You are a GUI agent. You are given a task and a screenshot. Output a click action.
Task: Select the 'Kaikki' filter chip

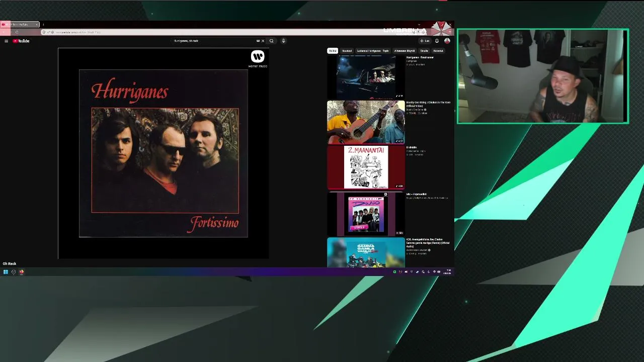click(333, 51)
